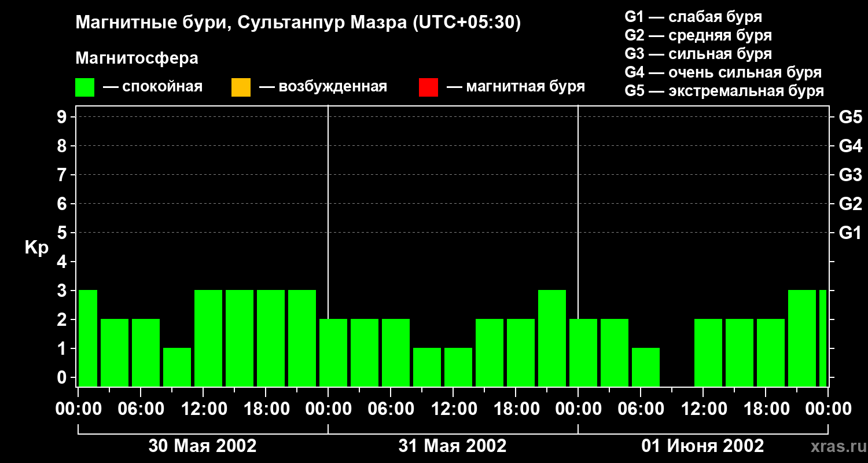The image size is (868, 463).
Task: Click the yellow 'возбужденная' legend swatch
Action: coord(241,87)
